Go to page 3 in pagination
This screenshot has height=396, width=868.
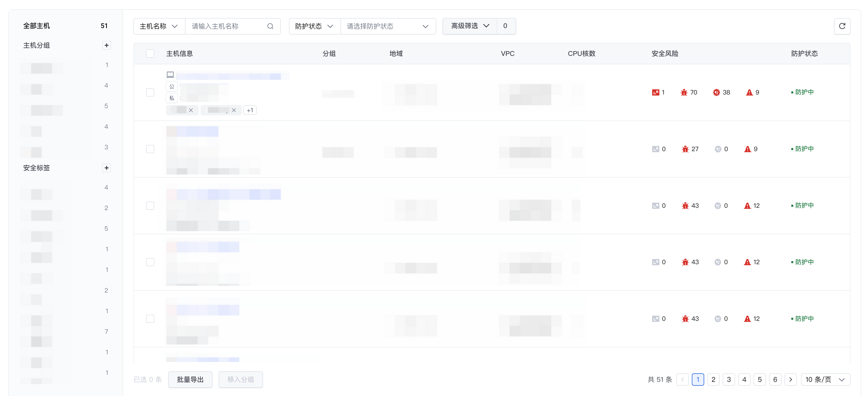(x=728, y=380)
